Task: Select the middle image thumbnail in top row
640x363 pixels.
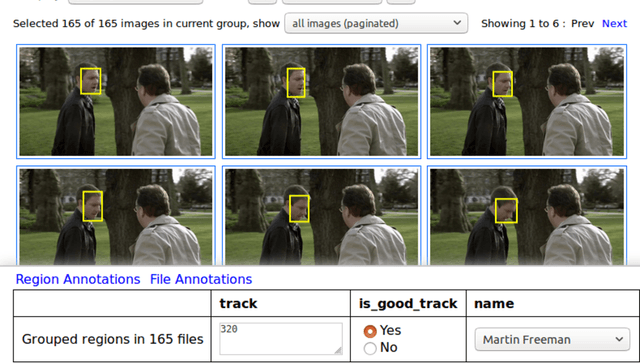Action: pos(322,101)
